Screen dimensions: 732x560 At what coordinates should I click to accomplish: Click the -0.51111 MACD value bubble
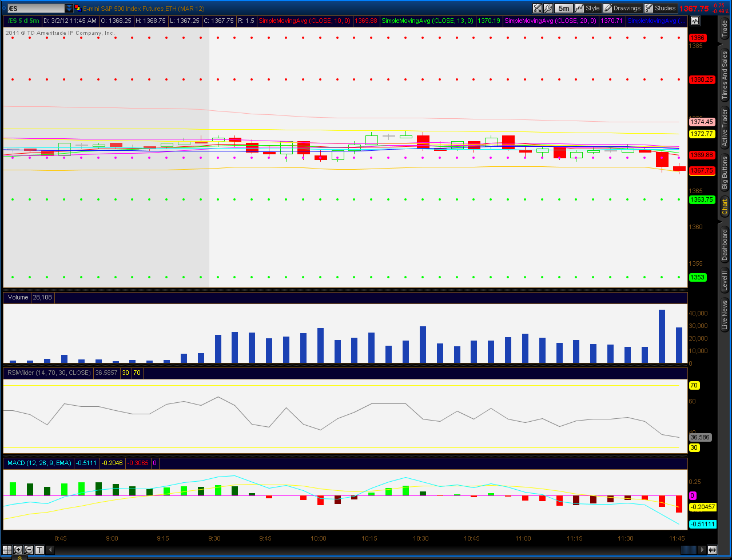tap(703, 524)
